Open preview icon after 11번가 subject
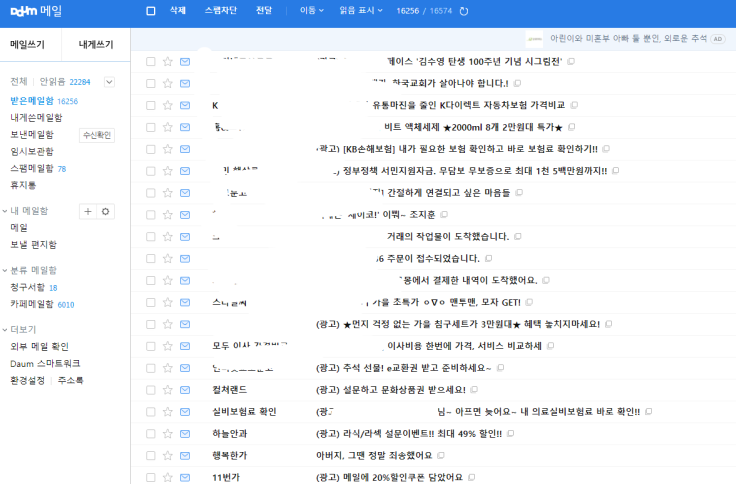This screenshot has height=484, width=736. tap(472, 477)
